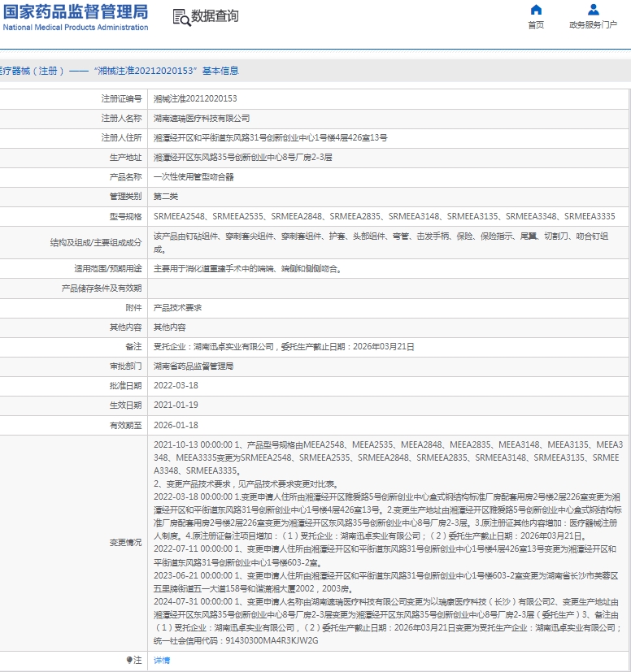Click the 2022-07-11 change record entry
The width and height of the screenshot is (631, 672).
tap(385, 556)
